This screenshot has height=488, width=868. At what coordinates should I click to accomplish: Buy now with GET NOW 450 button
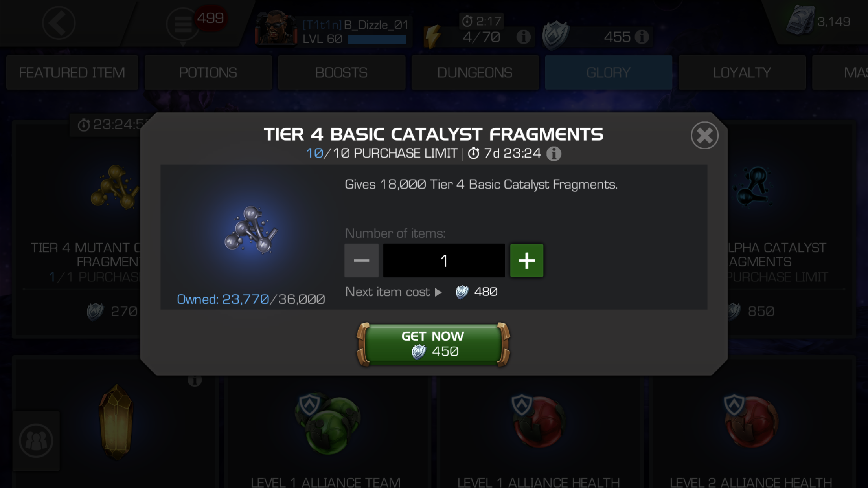[x=433, y=344]
